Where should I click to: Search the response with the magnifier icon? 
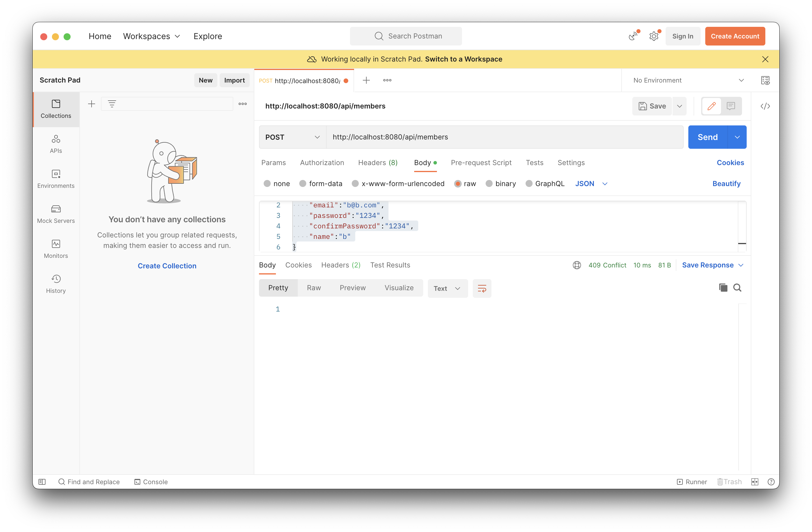[737, 288]
